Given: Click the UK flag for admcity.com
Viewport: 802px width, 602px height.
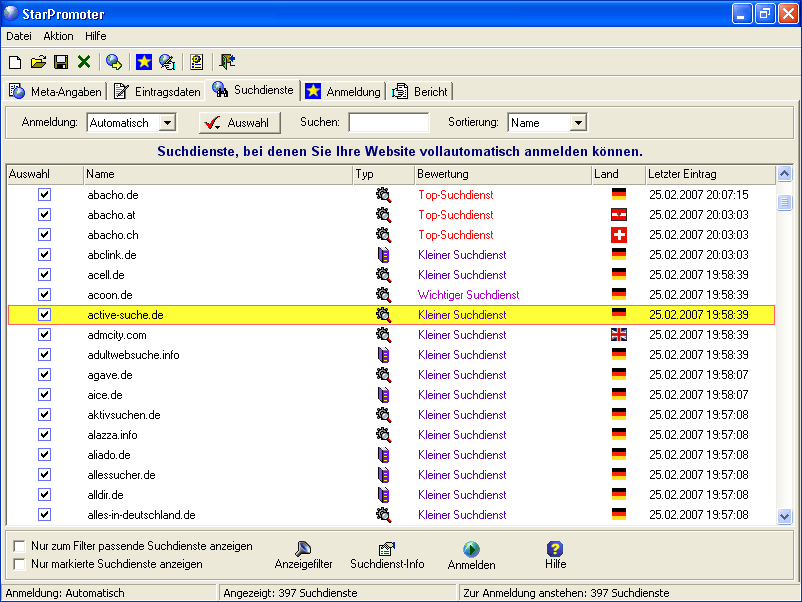Looking at the screenshot, I should point(619,335).
